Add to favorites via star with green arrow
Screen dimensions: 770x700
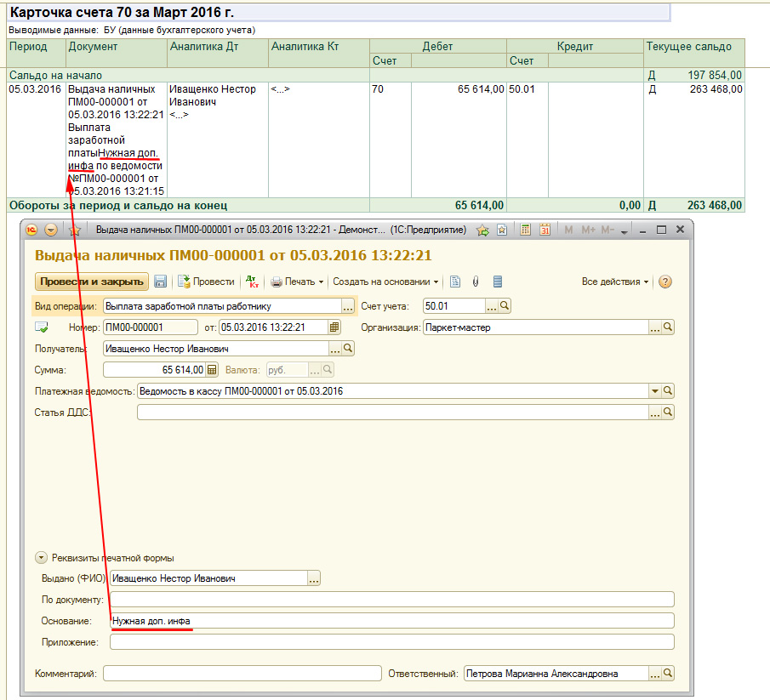[x=482, y=230]
